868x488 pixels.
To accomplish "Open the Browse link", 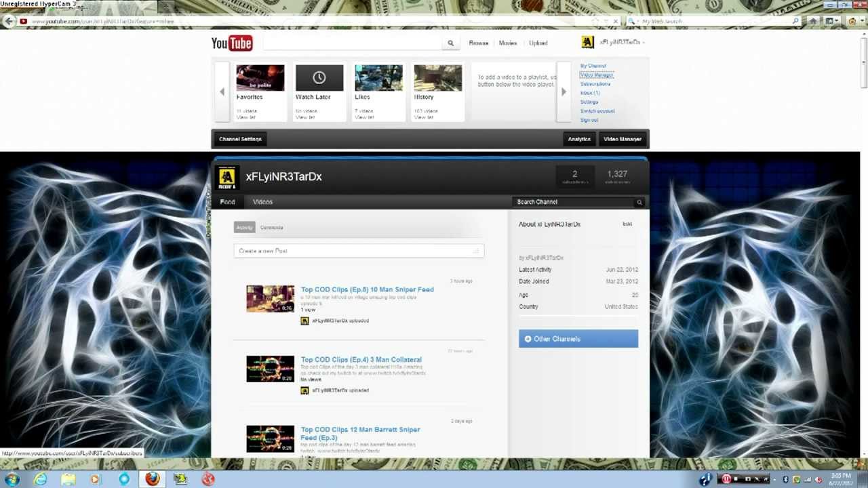I will coord(479,43).
